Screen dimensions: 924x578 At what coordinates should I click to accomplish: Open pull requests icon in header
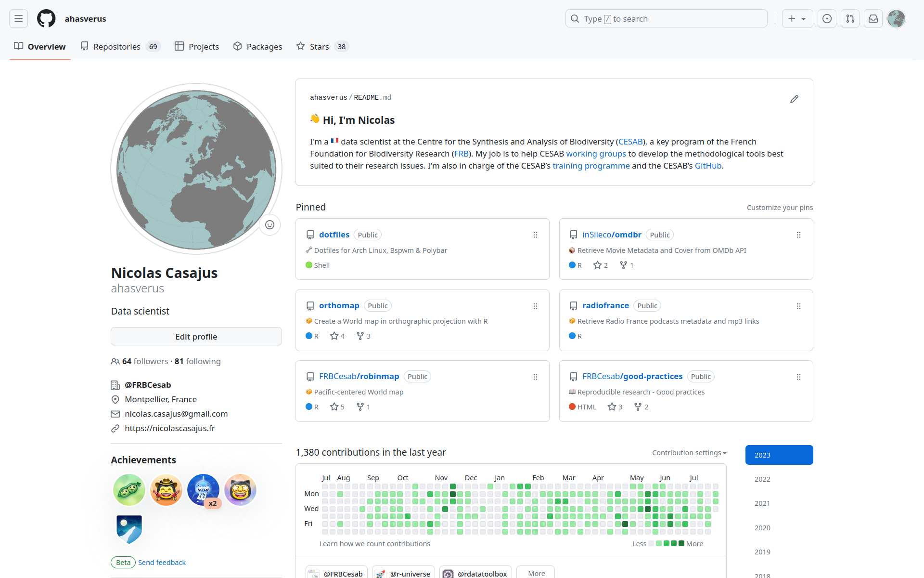click(850, 19)
